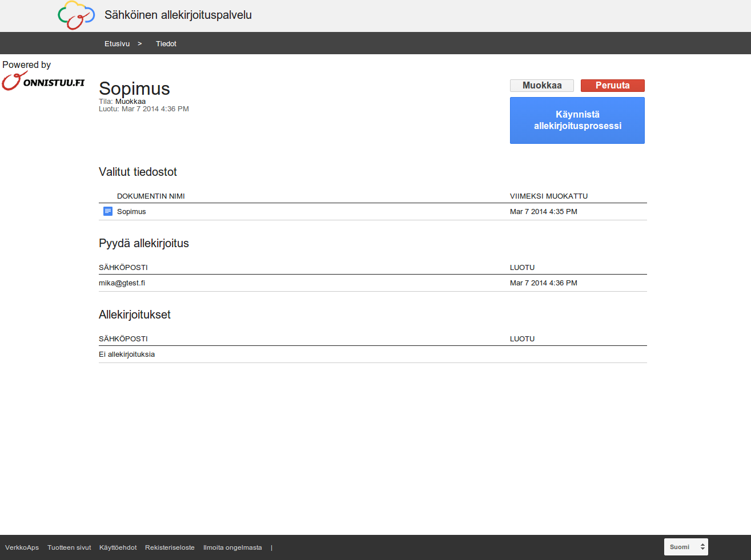This screenshot has width=751, height=560.
Task: Open Käyttöehdot terms link
Action: pyautogui.click(x=118, y=547)
